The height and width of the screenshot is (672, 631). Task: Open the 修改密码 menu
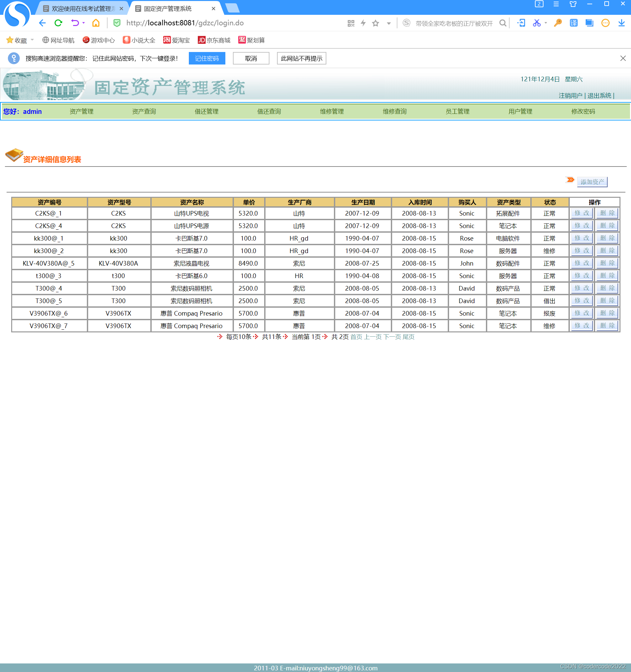tap(583, 112)
